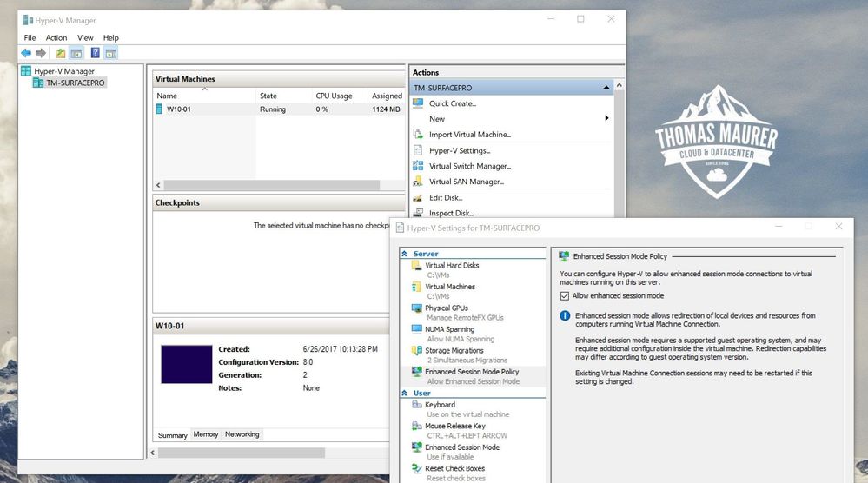The image size is (868, 483).
Task: Click the Reset Check Boxes icon
Action: click(416, 468)
